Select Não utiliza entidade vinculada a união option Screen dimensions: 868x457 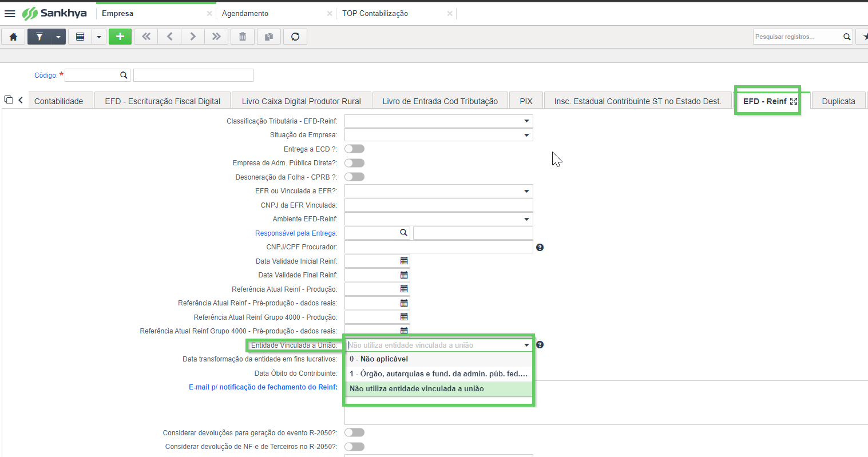[438, 389]
